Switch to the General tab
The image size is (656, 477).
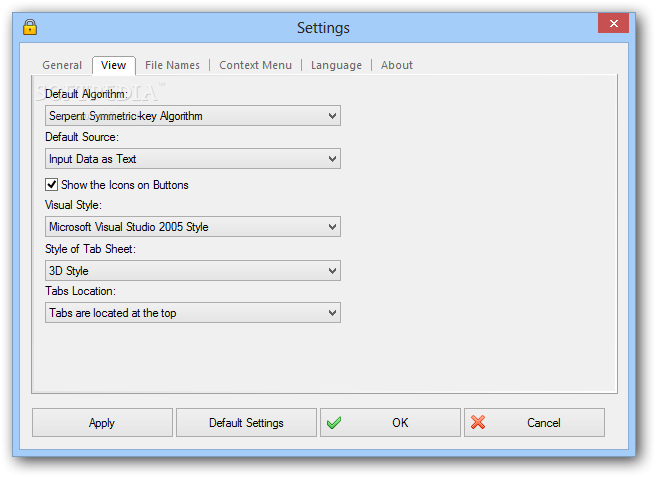point(62,65)
